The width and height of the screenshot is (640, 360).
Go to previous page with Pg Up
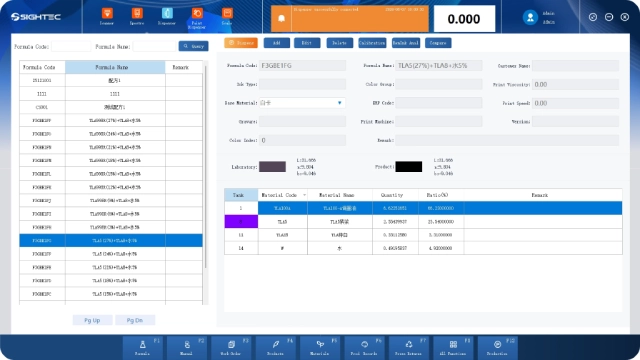click(92, 320)
